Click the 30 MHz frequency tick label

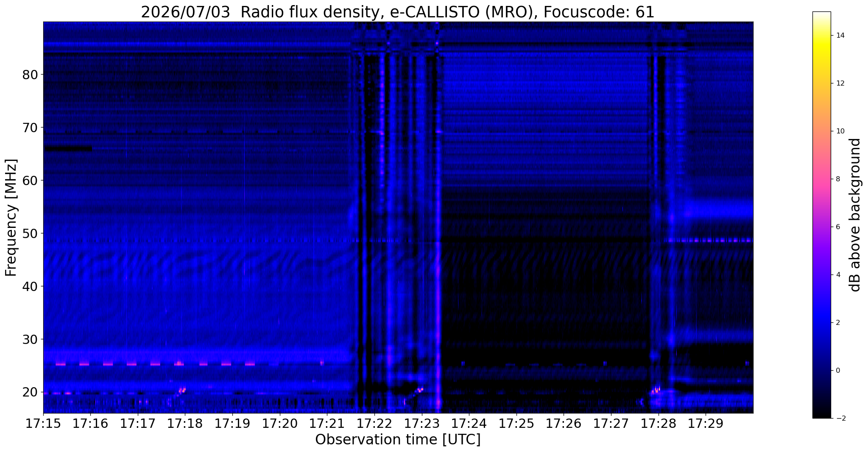[x=30, y=339]
